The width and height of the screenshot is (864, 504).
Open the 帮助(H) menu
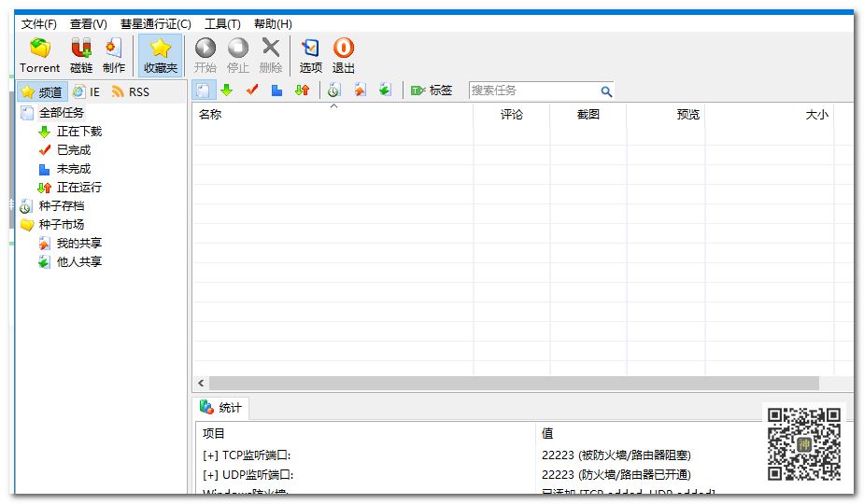(273, 24)
